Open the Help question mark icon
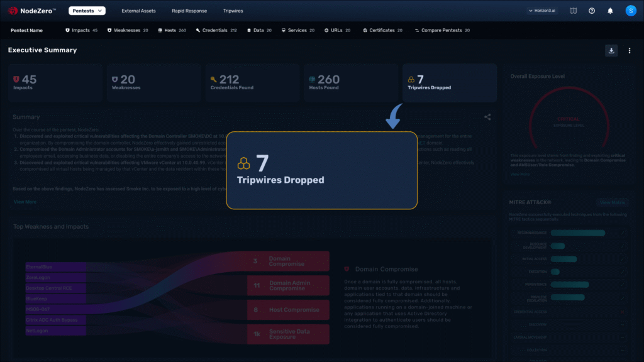This screenshot has width=644, height=362. [x=591, y=10]
